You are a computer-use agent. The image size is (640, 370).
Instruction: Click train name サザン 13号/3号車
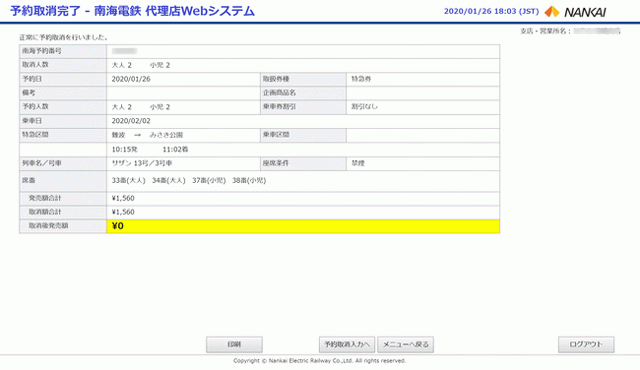click(x=142, y=163)
